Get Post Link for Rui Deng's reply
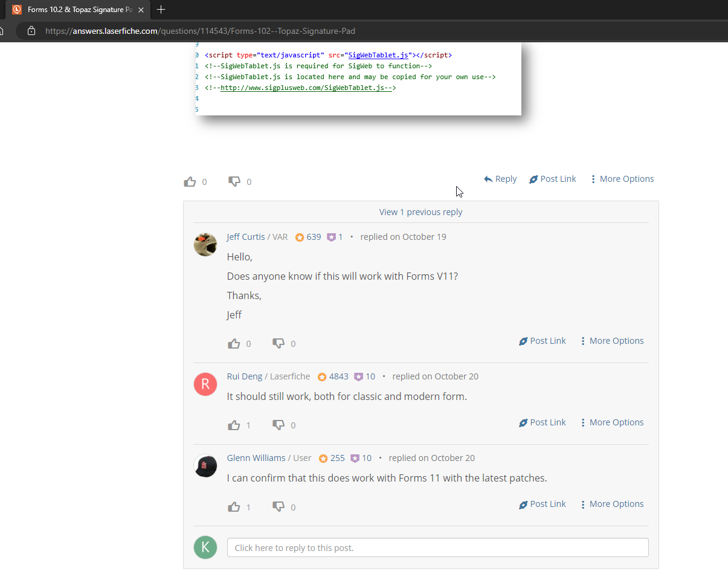 (543, 422)
